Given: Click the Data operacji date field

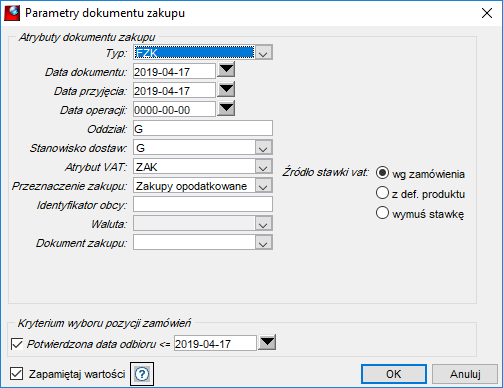Looking at the screenshot, I should [174, 109].
